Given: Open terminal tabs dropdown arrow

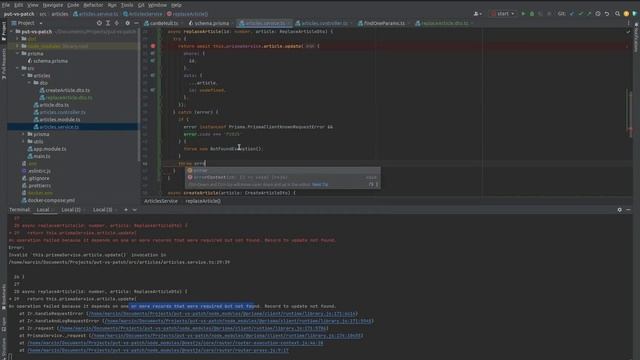Looking at the screenshot, I should [135, 210].
